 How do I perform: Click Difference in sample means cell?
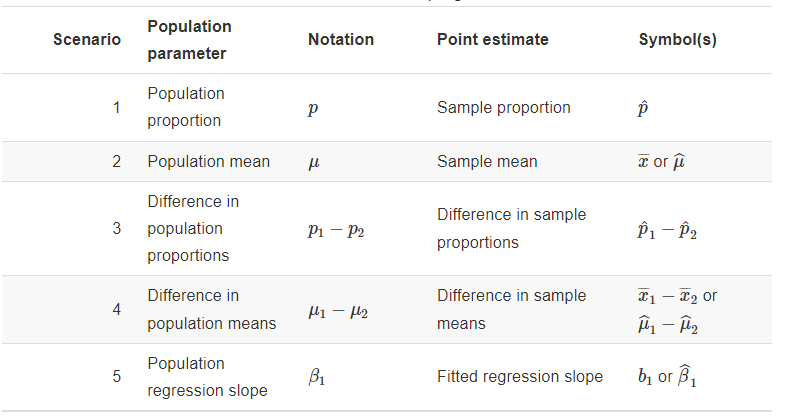(511, 310)
